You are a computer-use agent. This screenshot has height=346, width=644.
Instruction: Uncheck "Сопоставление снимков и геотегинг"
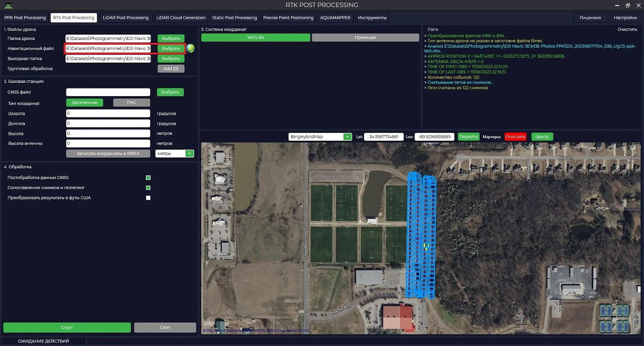click(x=148, y=188)
